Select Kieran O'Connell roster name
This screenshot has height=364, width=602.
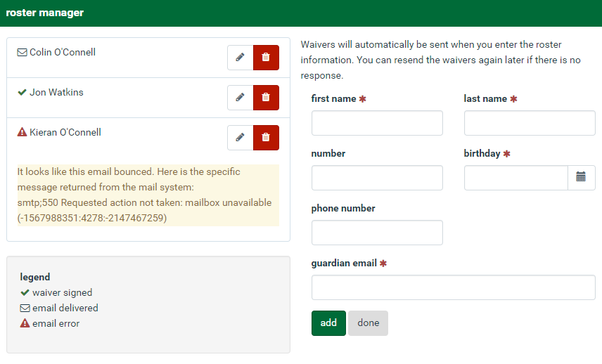click(65, 132)
